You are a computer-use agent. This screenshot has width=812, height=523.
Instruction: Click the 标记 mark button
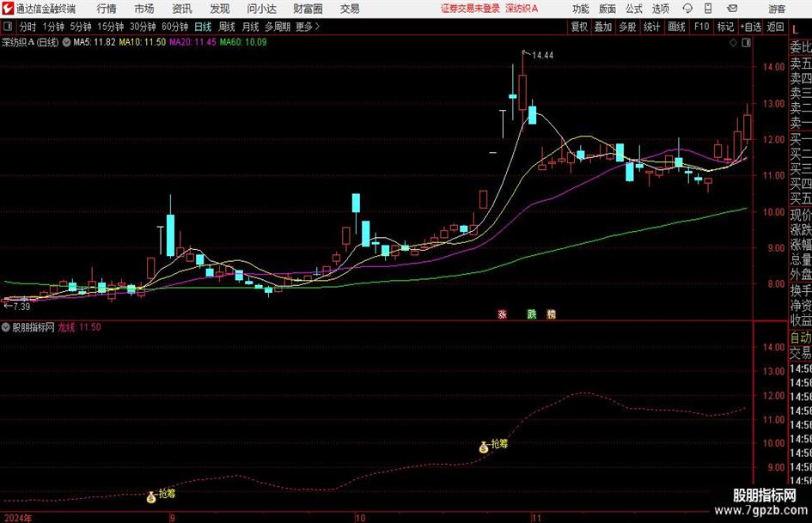tap(725, 27)
